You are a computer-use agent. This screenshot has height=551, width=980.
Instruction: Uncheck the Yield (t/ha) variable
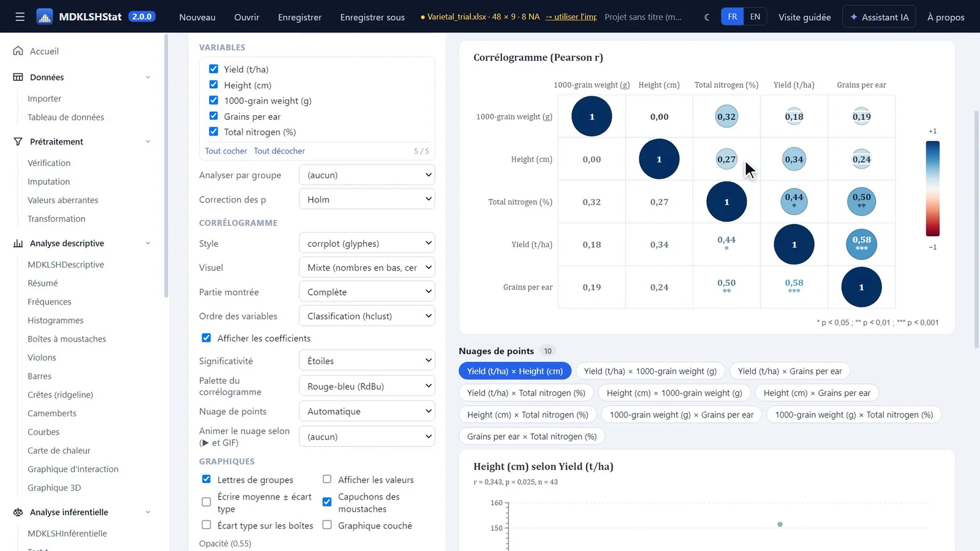(214, 69)
